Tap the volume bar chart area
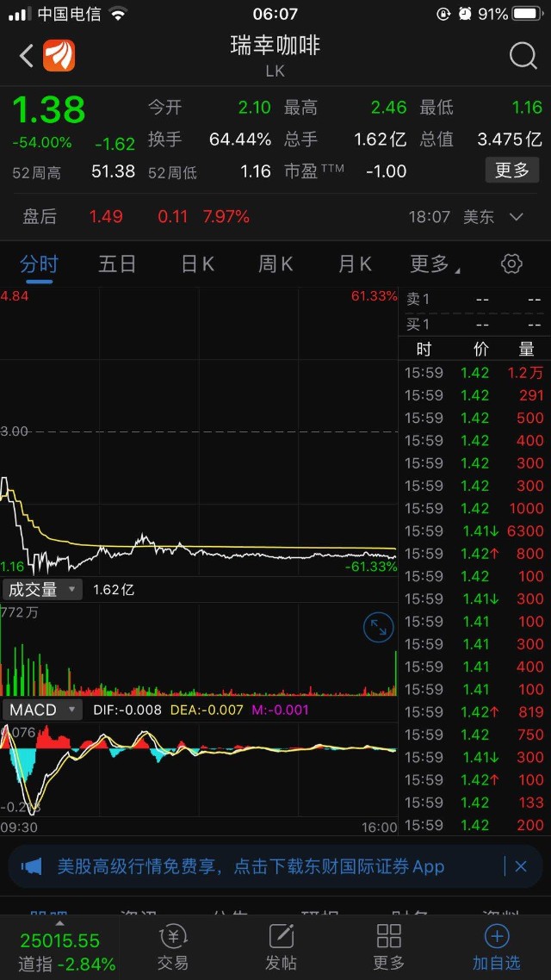Screen dimensions: 551x980 click(x=199, y=650)
